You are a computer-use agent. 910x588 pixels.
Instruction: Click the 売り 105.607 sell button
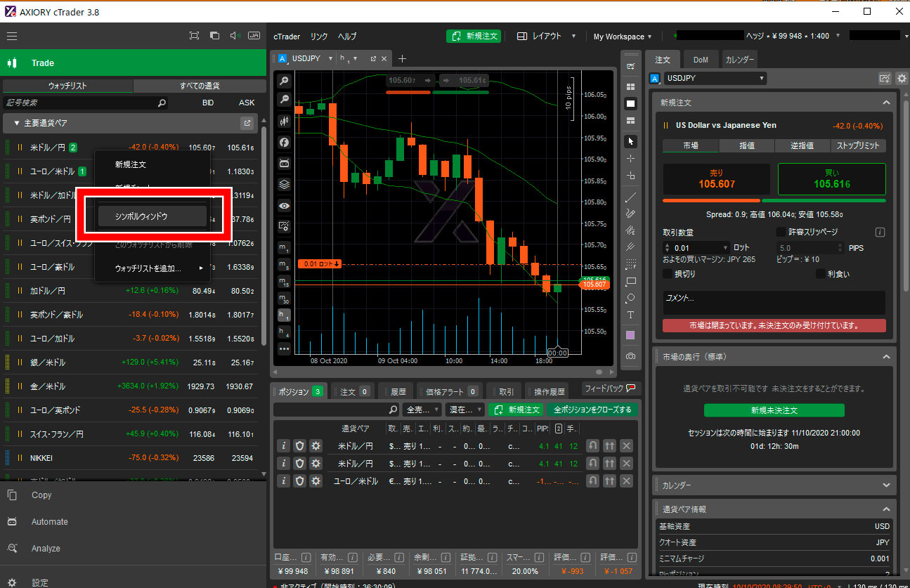point(716,178)
